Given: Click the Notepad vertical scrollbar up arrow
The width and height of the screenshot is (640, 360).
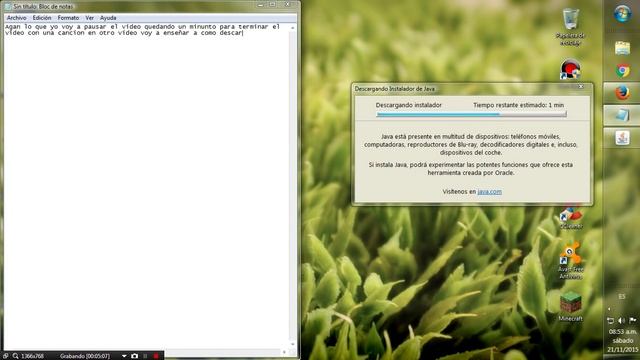Looking at the screenshot, I should pos(292,27).
